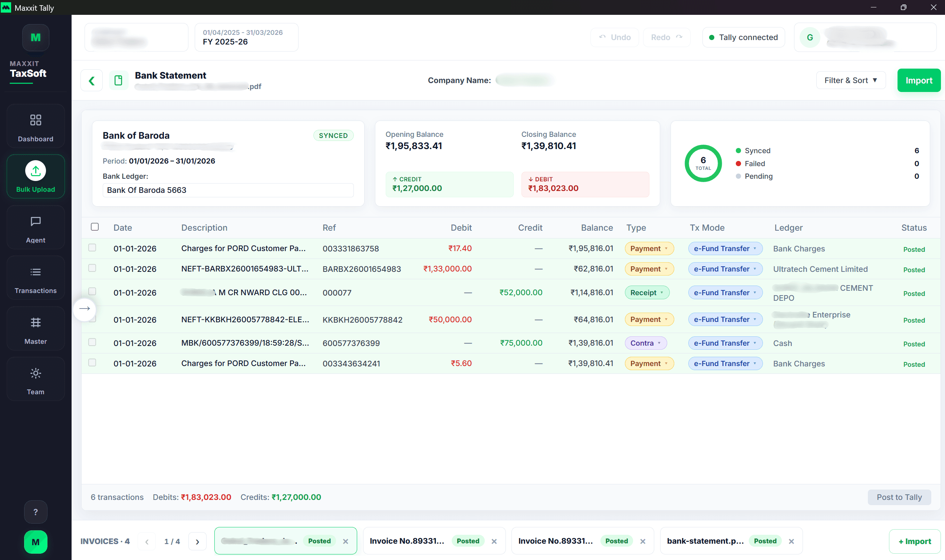Viewport: 945px width, 560px height.
Task: Edit the Bank Ledger field
Action: (x=228, y=190)
